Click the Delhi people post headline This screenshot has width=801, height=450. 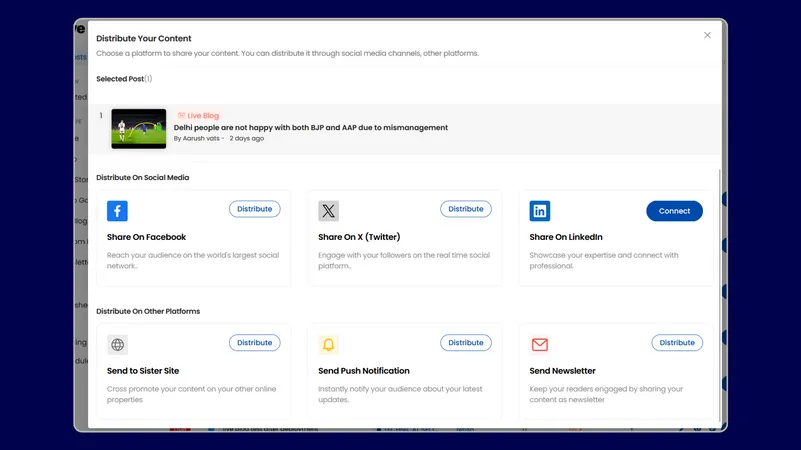point(310,128)
